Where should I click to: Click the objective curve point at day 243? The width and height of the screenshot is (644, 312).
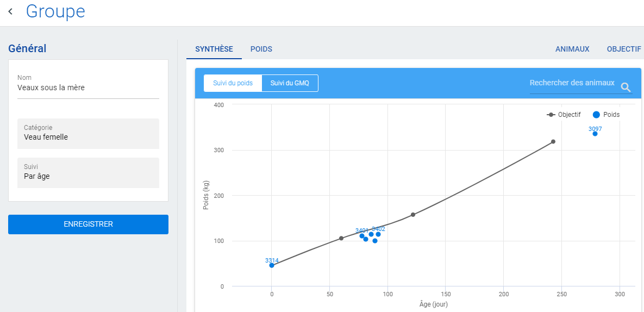point(553,142)
